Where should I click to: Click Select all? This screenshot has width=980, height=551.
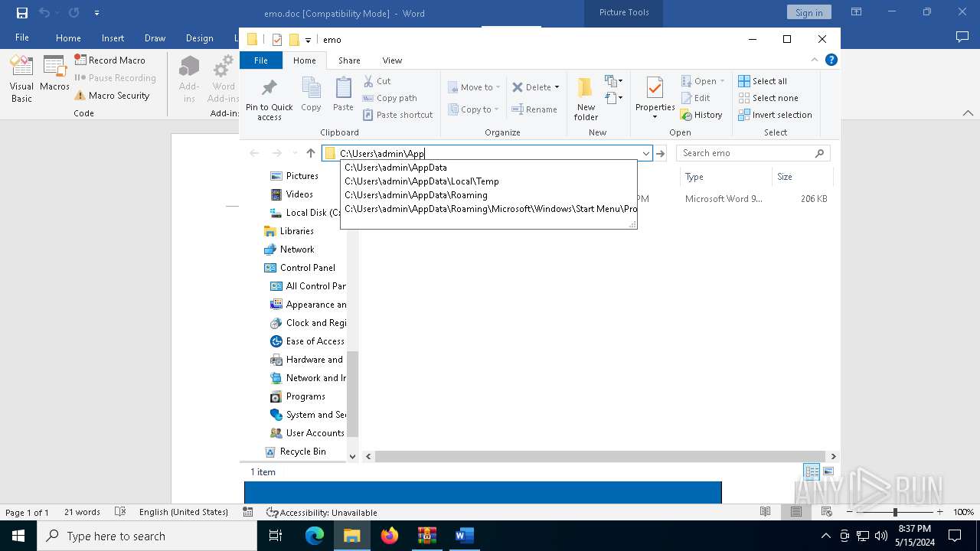pyautogui.click(x=763, y=81)
